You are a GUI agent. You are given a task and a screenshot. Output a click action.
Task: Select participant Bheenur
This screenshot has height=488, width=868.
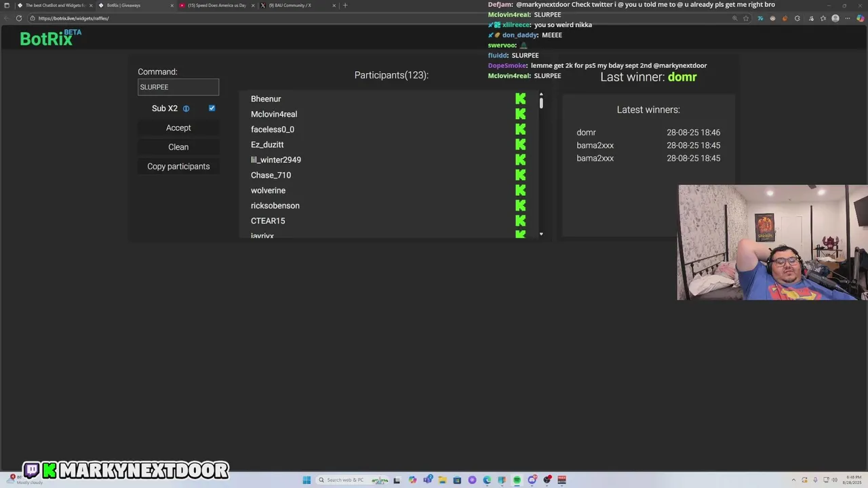pyautogui.click(x=266, y=99)
